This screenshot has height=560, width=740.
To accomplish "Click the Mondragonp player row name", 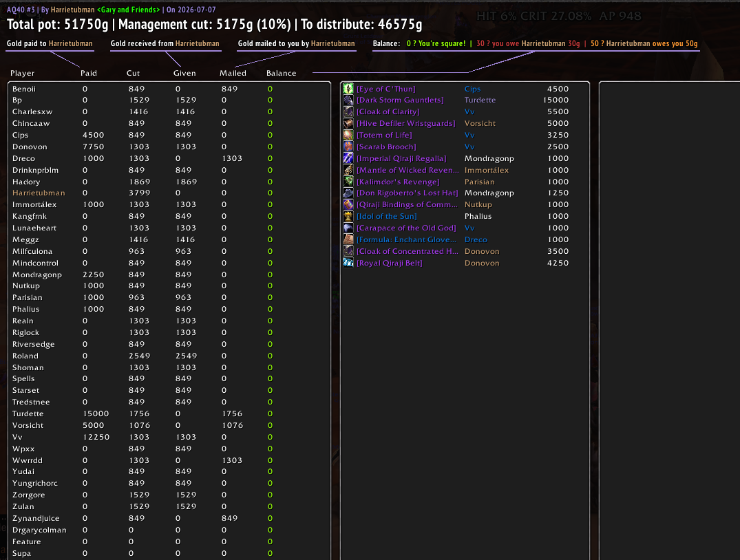I will pos(36,274).
